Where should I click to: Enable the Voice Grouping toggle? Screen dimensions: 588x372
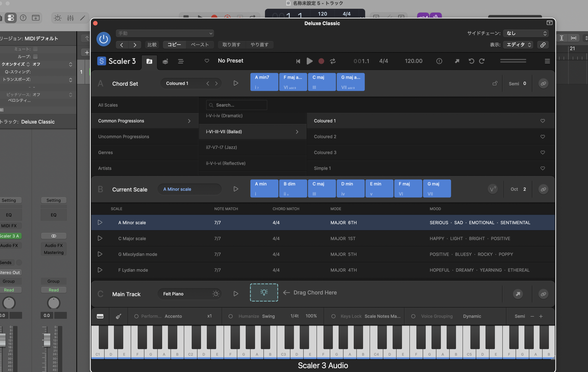pos(413,316)
